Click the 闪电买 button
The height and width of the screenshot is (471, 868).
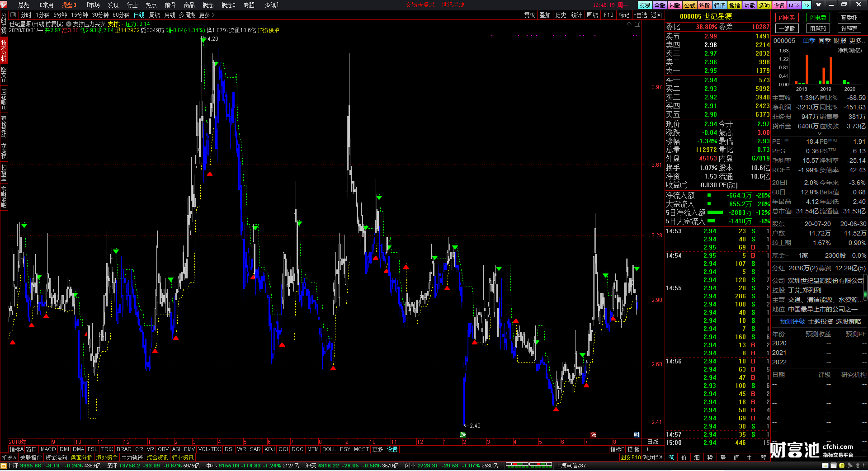[x=787, y=18]
